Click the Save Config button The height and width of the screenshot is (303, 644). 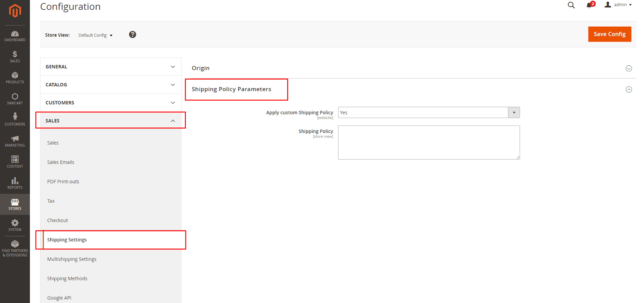[x=609, y=34]
